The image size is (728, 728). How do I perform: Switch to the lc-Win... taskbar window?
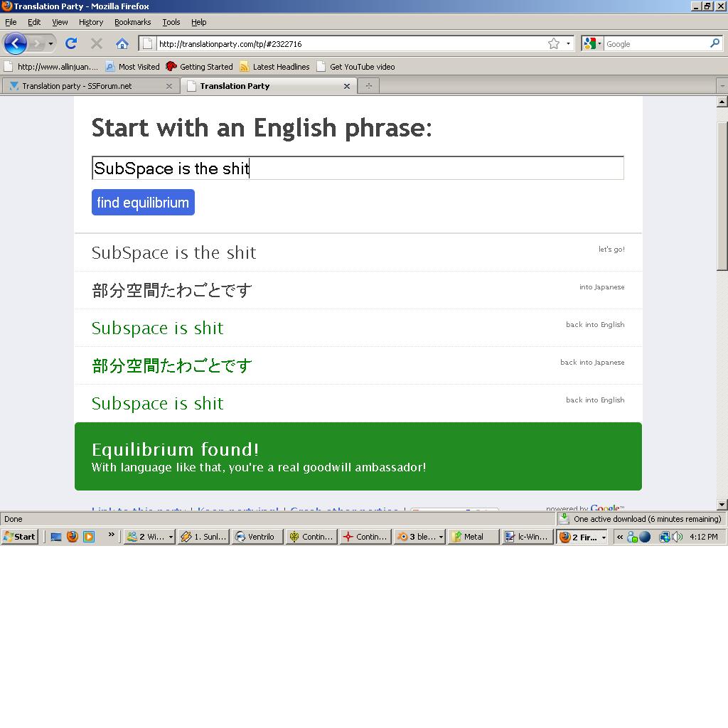(x=527, y=537)
